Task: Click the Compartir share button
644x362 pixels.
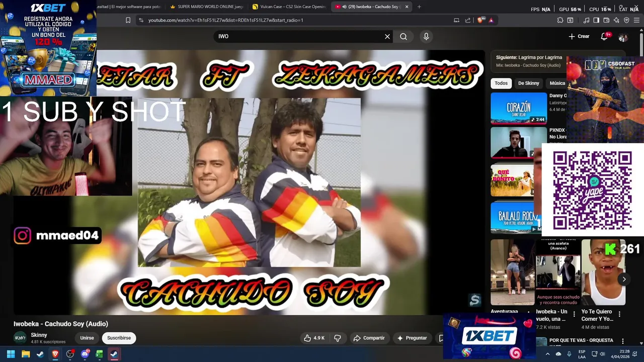Action: coord(369,338)
